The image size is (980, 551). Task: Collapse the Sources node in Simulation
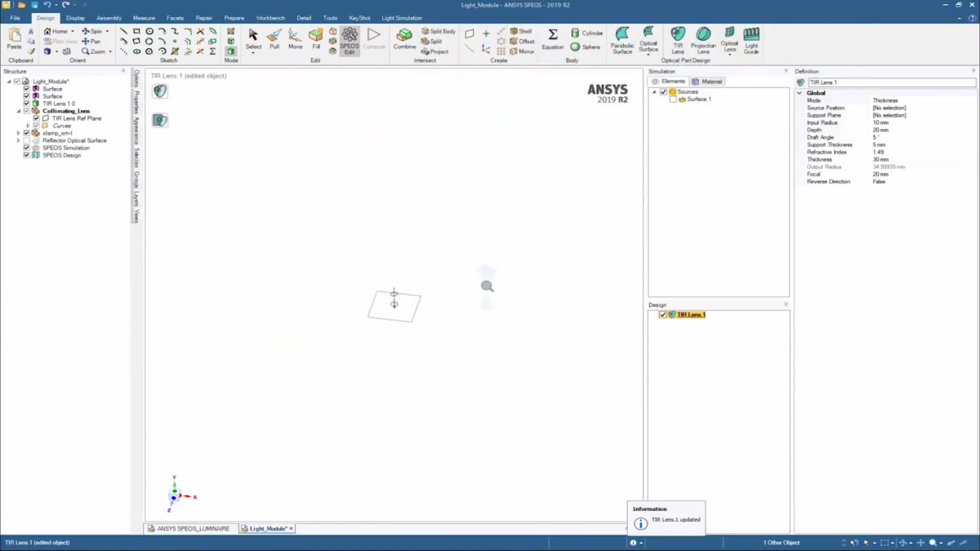click(654, 92)
